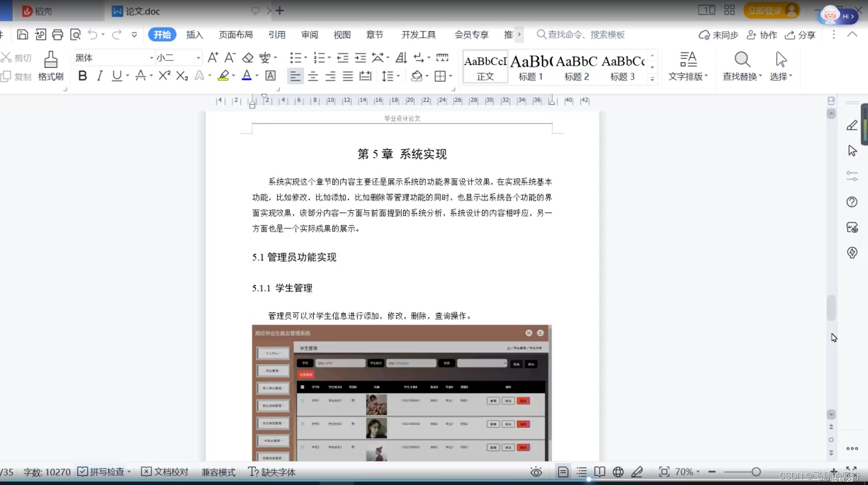868x485 pixels.
Task: Click Document Proofreading in status bar
Action: coord(165,472)
